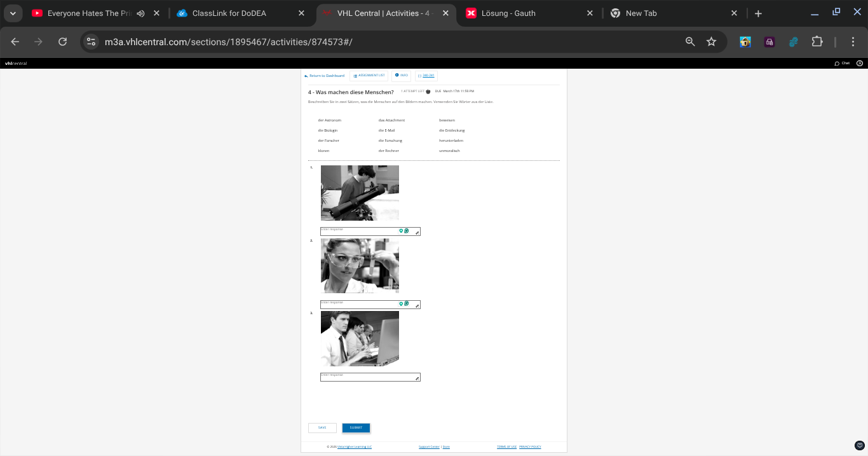The width and height of the screenshot is (868, 456).
Task: Click the vhlcentral logo
Action: [x=16, y=64]
